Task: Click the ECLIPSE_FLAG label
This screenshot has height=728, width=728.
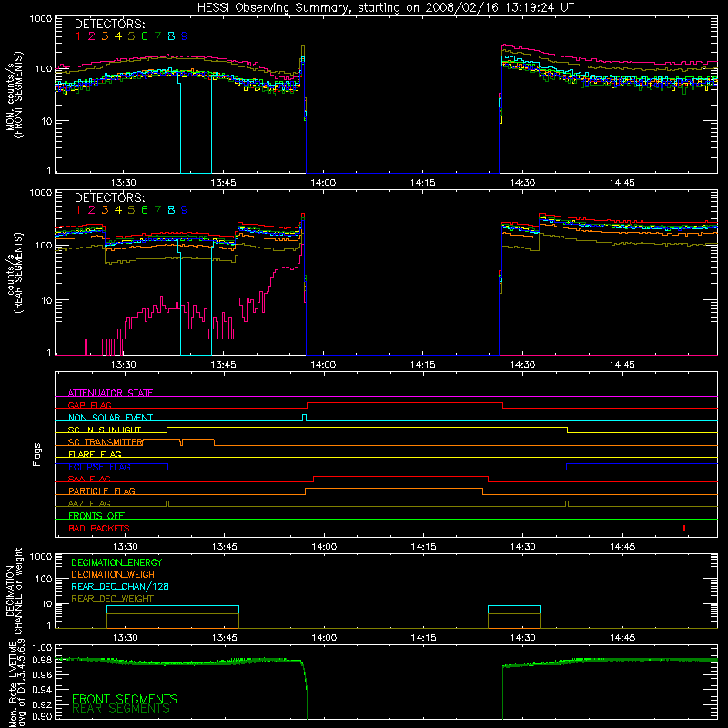Action: pyautogui.click(x=99, y=467)
